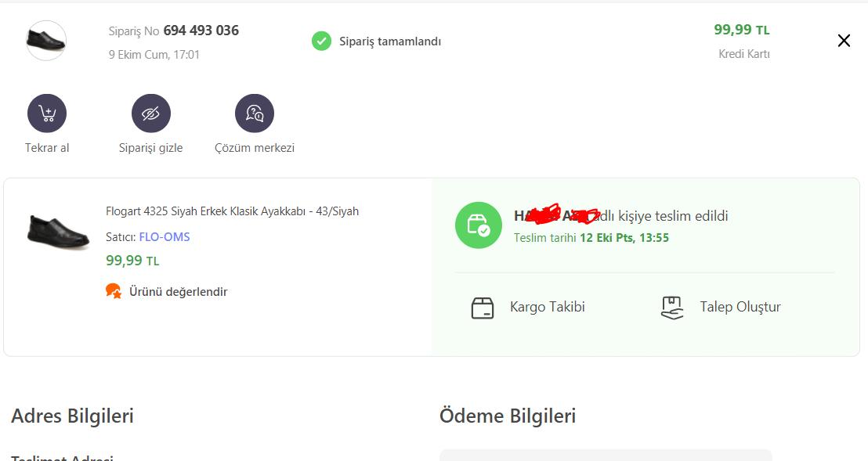
Task: Open the Çözüm merkezi help icon
Action: 255,113
